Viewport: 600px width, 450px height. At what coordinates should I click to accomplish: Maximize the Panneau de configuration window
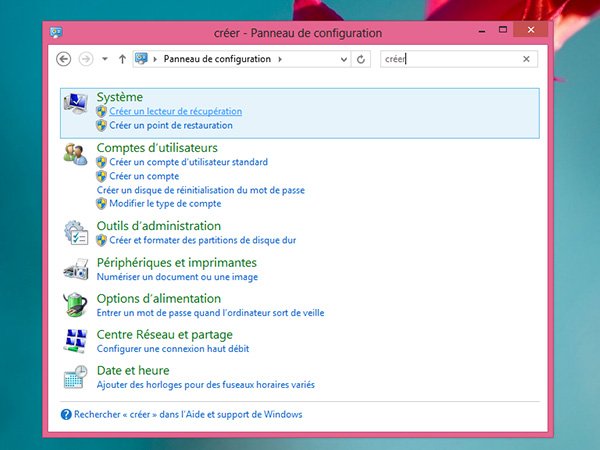(503, 29)
